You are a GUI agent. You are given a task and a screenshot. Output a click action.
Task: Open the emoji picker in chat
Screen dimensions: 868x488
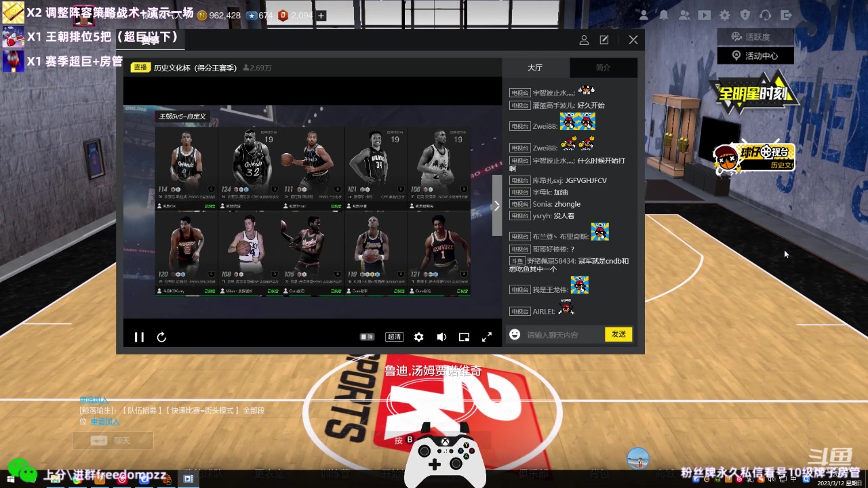coord(515,334)
